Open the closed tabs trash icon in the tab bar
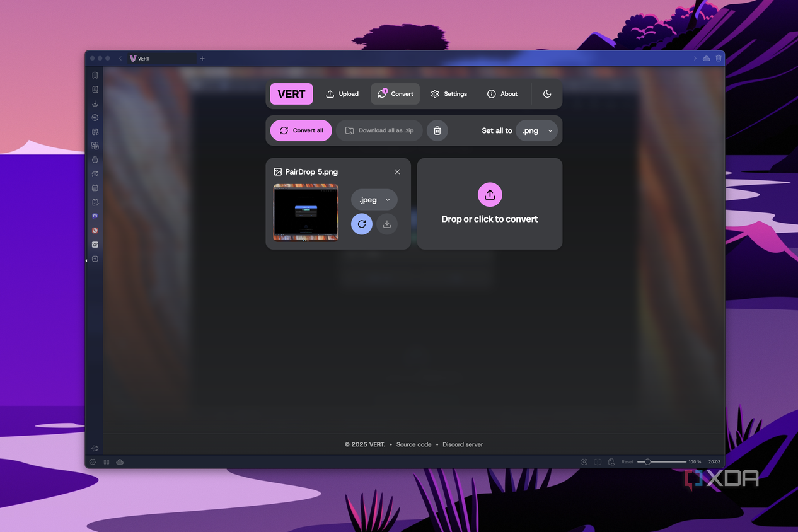 click(719, 58)
